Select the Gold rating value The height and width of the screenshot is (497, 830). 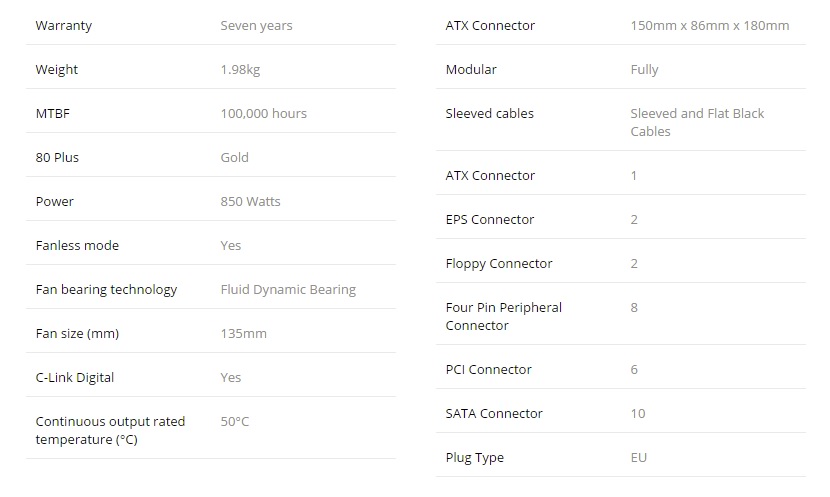234,158
